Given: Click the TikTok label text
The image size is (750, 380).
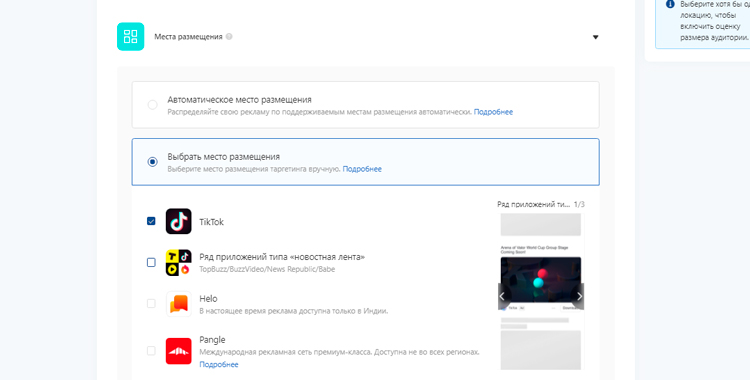Looking at the screenshot, I should point(211,222).
